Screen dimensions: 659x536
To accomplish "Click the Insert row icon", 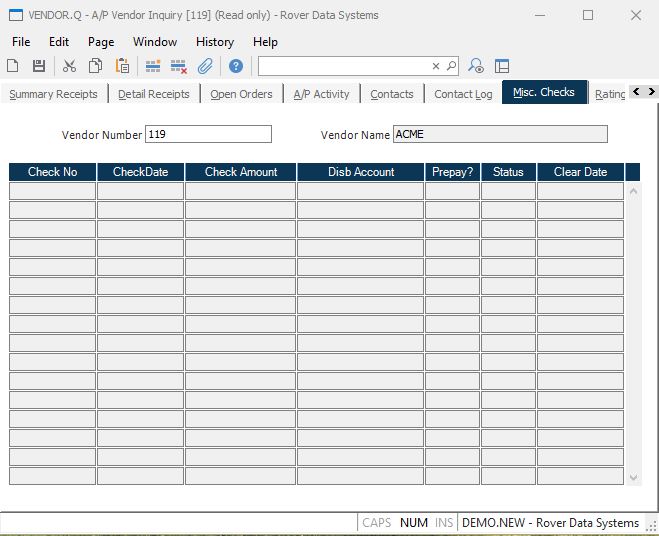I will [x=153, y=66].
